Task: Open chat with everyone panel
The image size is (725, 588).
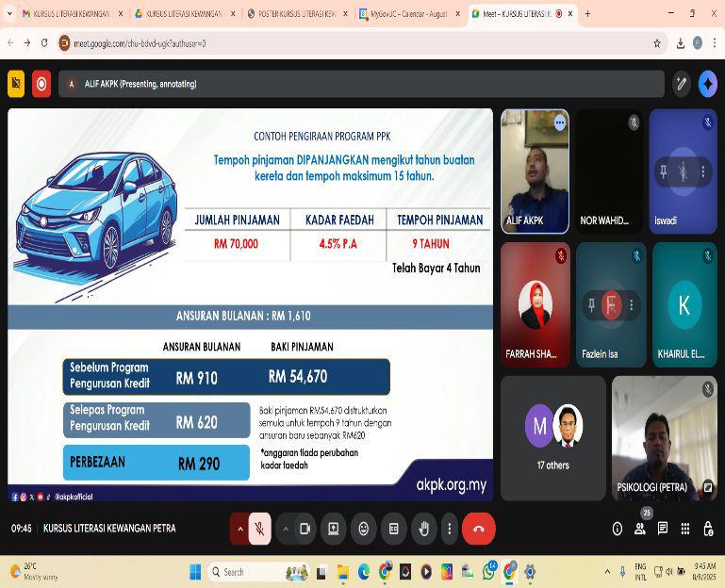Action: pyautogui.click(x=663, y=529)
